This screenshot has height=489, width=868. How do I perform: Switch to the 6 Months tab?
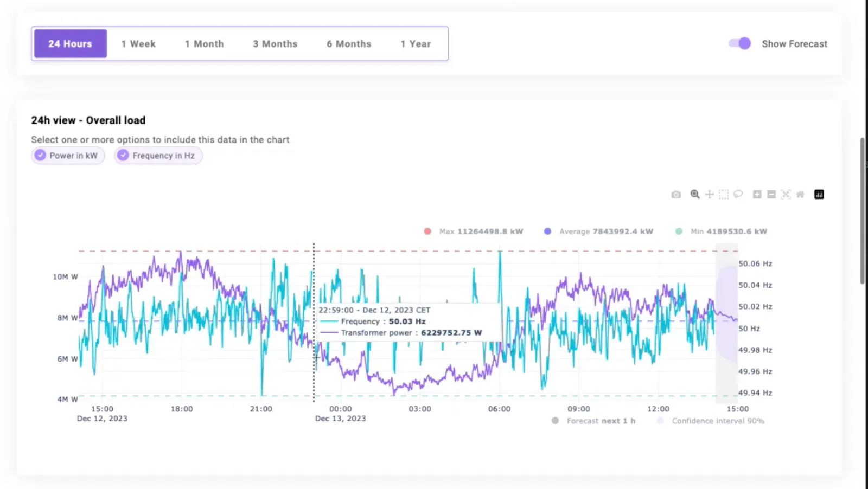(x=349, y=43)
